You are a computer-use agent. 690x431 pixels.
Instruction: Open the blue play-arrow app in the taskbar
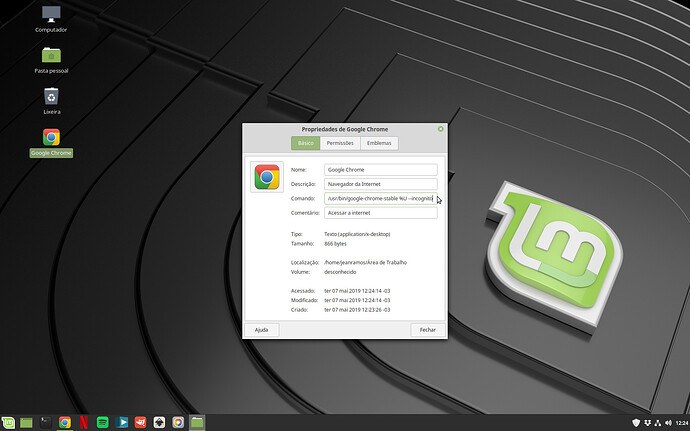[x=121, y=423]
